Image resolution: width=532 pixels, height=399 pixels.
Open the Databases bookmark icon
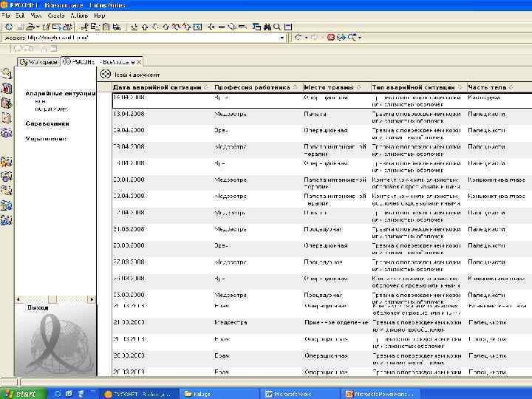(6, 133)
